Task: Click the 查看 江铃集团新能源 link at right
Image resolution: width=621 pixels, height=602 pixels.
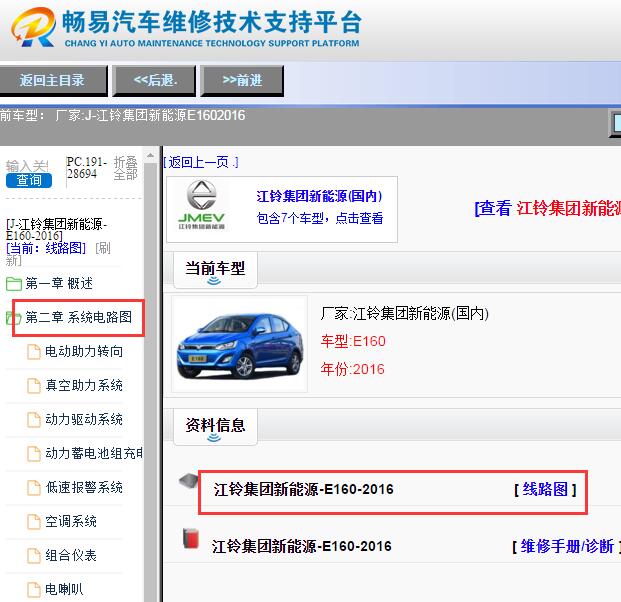Action: click(548, 208)
